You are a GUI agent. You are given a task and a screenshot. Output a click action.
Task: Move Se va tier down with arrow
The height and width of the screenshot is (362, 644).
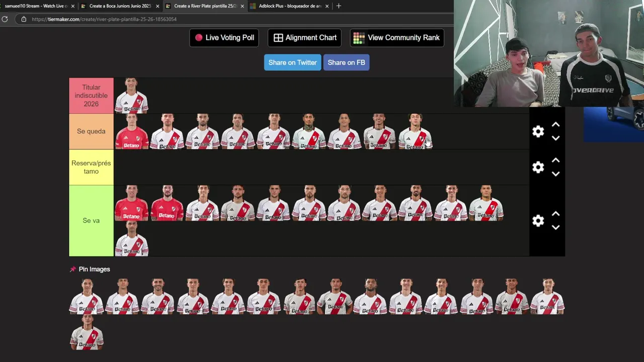[x=555, y=227]
